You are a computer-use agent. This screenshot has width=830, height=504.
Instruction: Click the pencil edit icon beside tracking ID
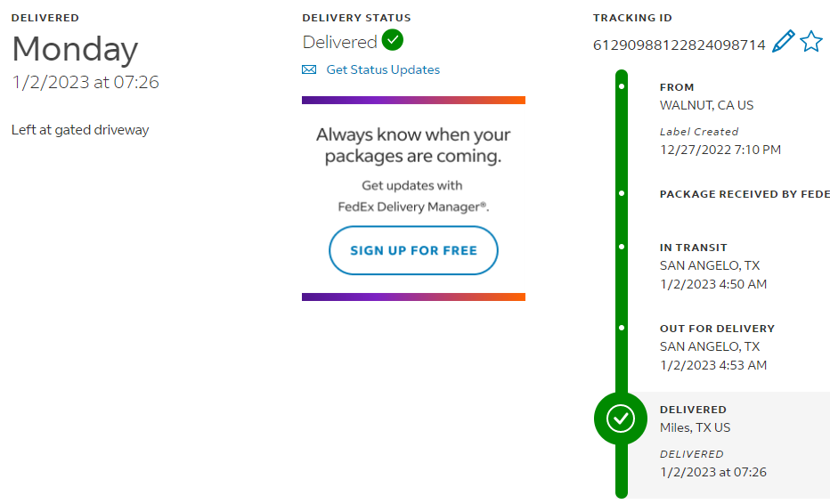783,41
